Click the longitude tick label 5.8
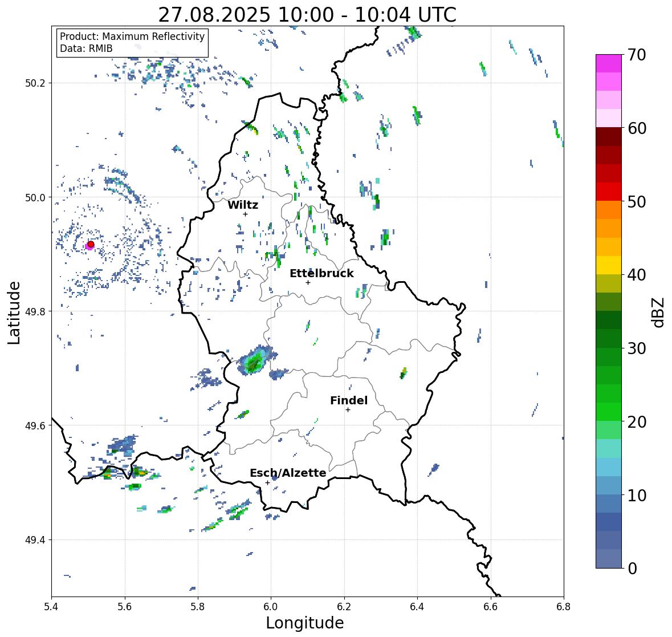 click(198, 607)
